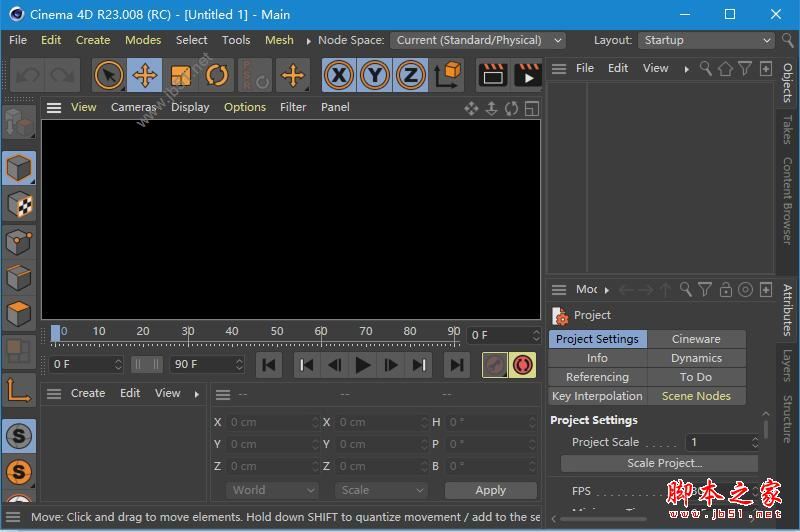
Task: Toggle the Autokeying red button
Action: (522, 365)
